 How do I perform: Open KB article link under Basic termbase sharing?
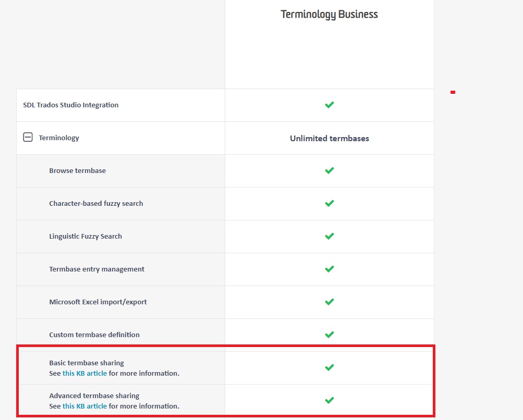coord(84,373)
